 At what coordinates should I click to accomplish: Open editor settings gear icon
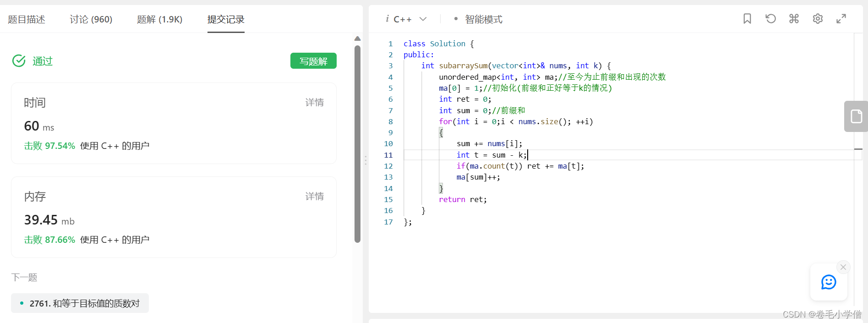818,19
